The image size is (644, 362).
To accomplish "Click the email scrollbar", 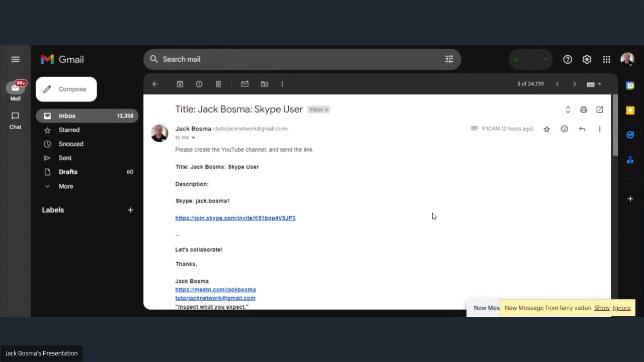I will pos(614,125).
